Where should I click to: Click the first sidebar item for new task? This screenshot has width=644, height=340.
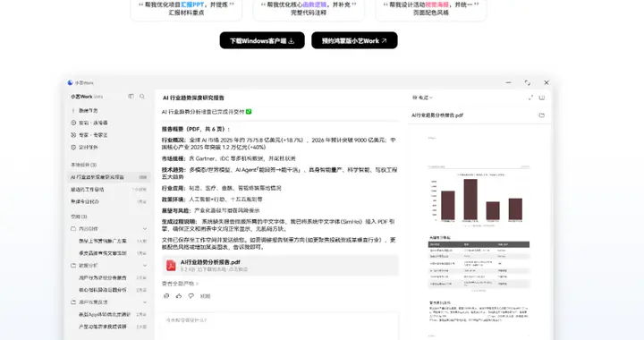109,110
